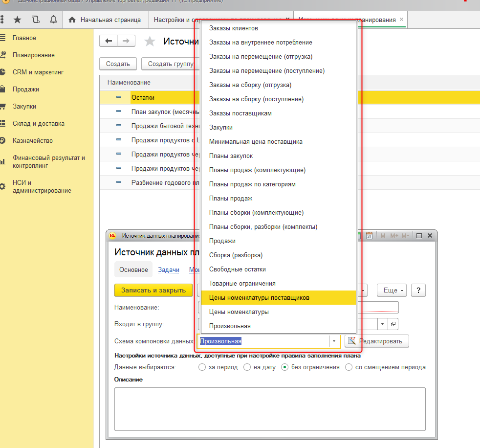The image size is (480, 448).
Task: Open notifications bell icon
Action: tap(53, 20)
